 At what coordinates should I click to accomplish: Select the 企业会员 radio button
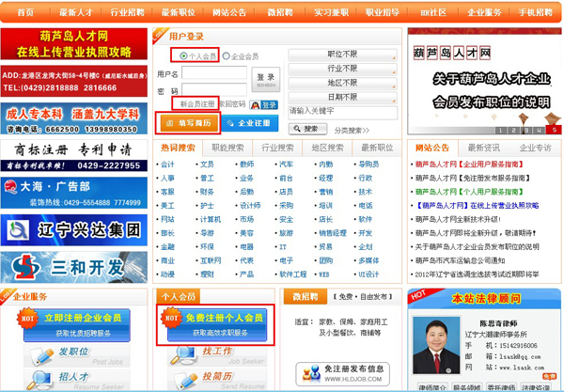pos(226,56)
